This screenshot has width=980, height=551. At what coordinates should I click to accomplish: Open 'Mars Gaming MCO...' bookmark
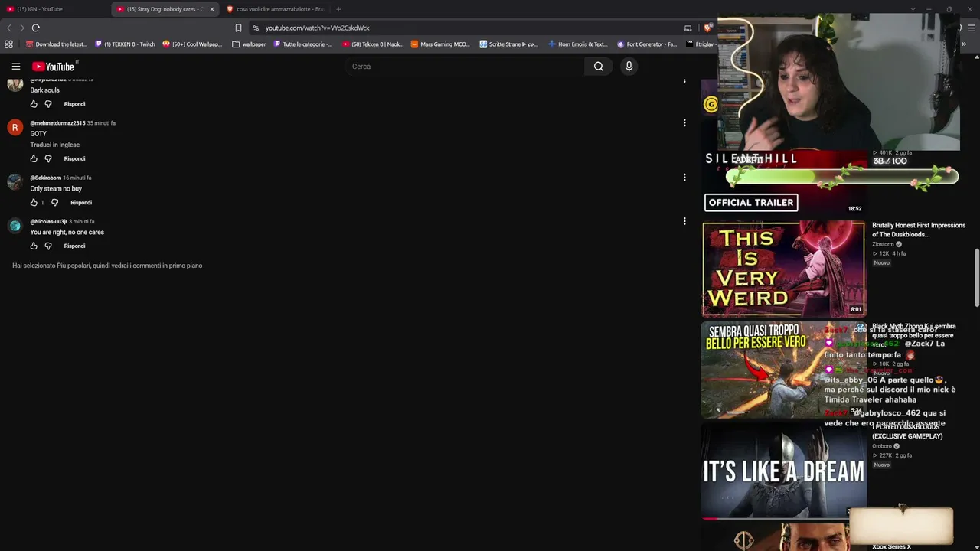point(440,44)
